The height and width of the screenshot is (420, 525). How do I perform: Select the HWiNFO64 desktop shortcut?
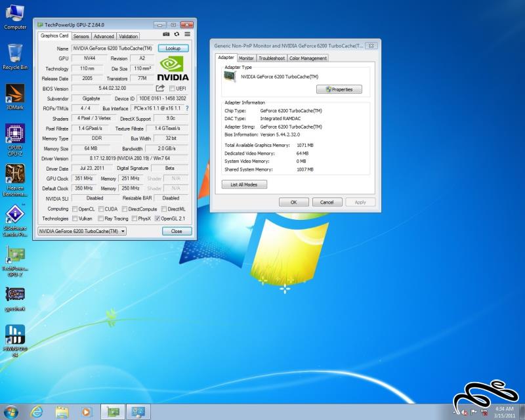(x=15, y=341)
